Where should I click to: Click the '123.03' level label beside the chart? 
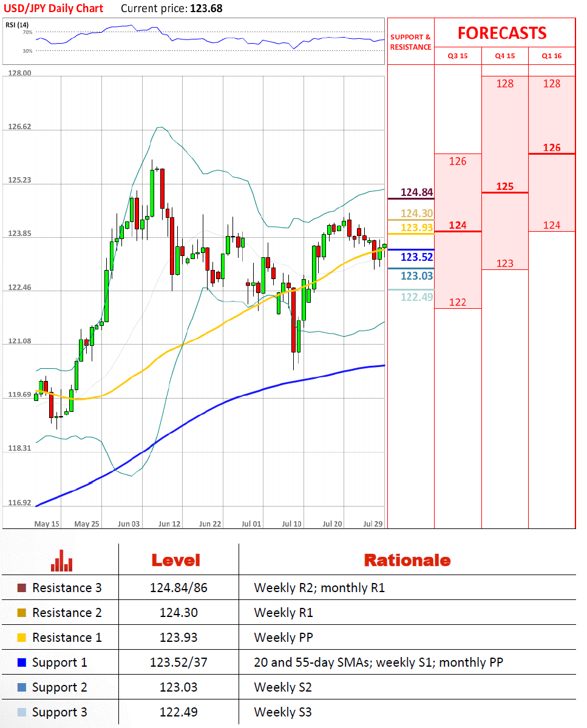[417, 276]
